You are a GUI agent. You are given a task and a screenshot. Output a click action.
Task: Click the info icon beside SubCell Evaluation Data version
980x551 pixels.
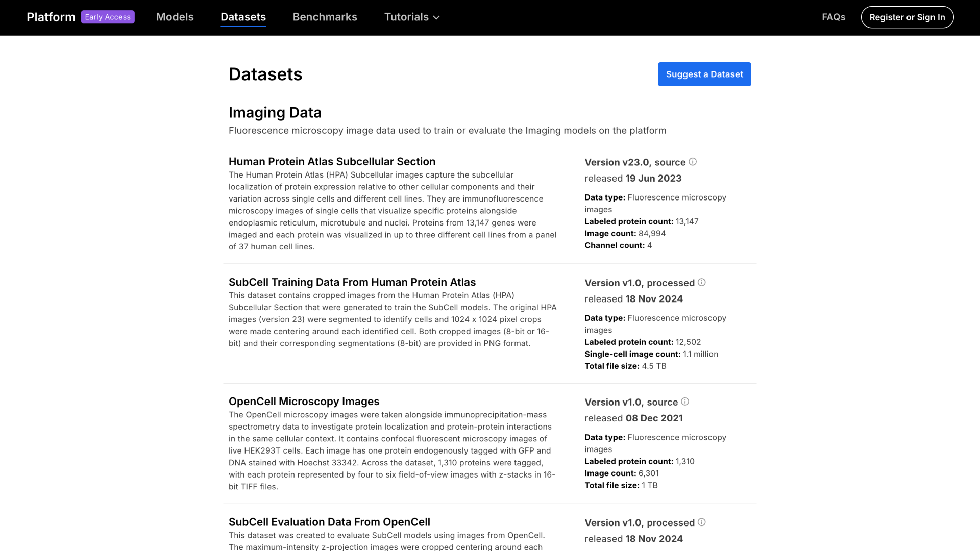[x=702, y=522]
